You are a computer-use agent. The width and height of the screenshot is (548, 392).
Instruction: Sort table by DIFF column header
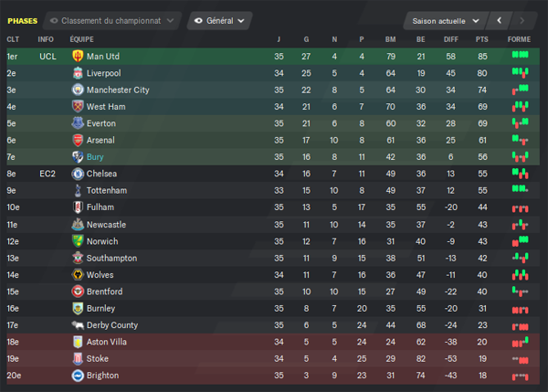(451, 39)
